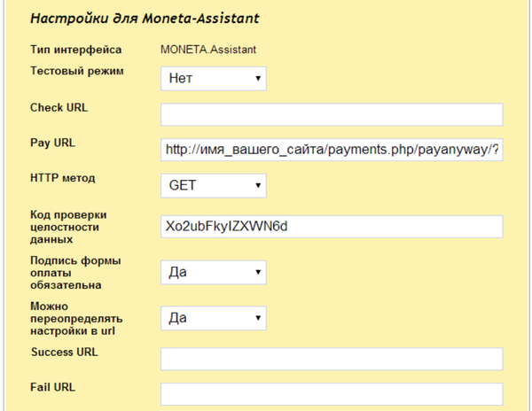Expand the HTTP метод GET dropdown
This screenshot has height=411, width=532.
click(214, 185)
